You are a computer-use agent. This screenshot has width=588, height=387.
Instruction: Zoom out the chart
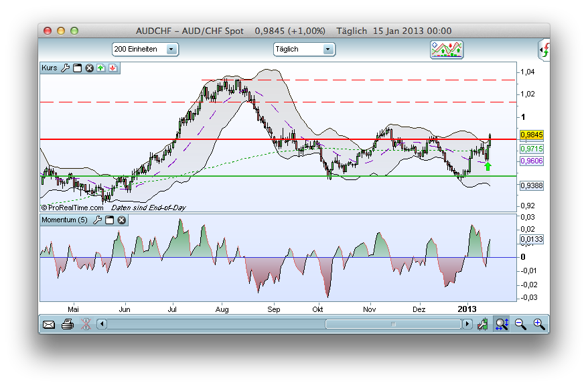click(x=520, y=324)
